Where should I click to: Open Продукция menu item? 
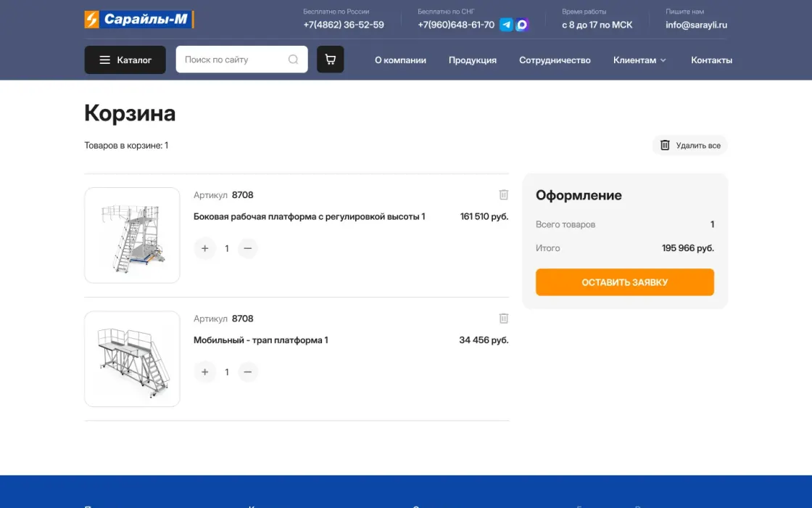point(472,60)
